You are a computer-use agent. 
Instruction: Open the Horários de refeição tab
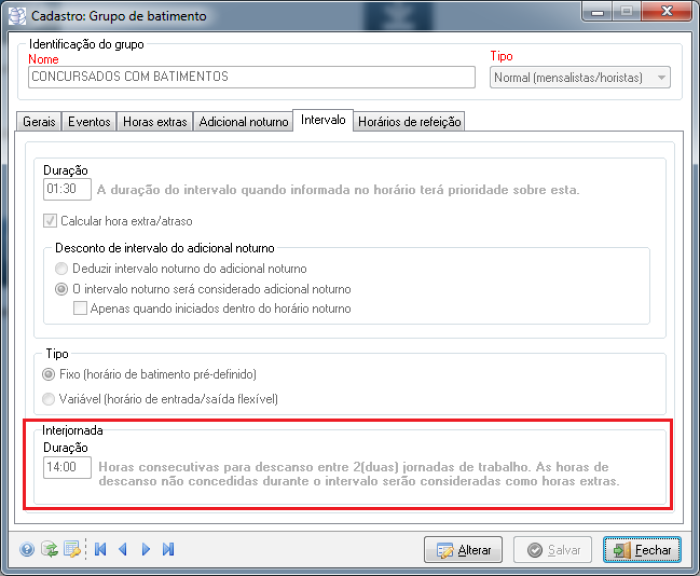409,122
